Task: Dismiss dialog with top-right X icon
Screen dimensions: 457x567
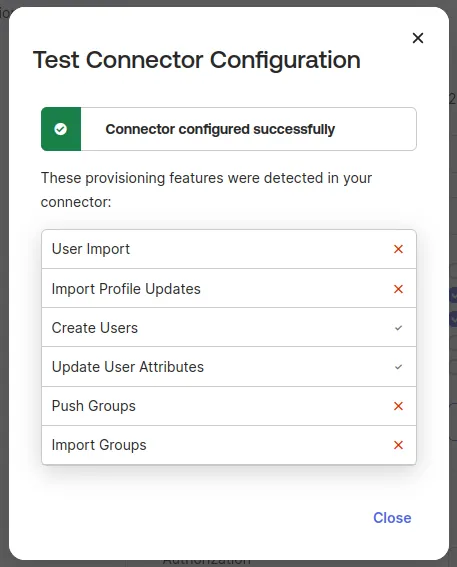Action: tap(418, 38)
